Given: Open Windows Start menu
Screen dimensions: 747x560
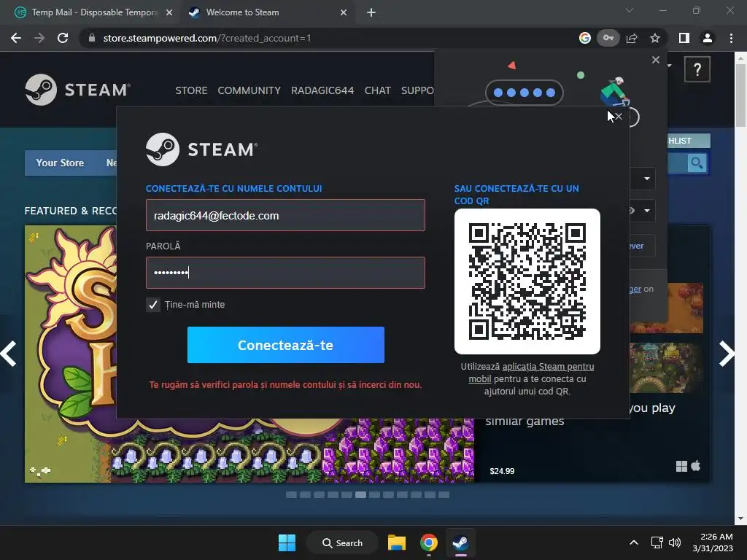Looking at the screenshot, I should tap(287, 542).
